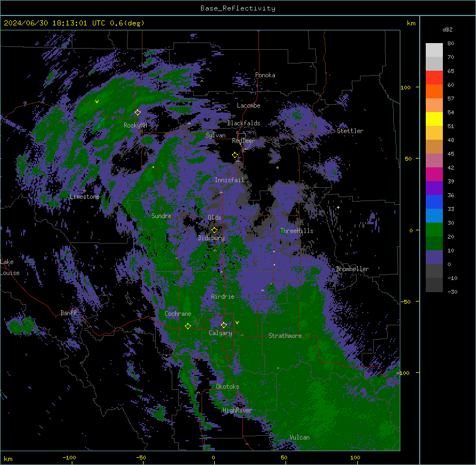This screenshot has width=476, height=465.
Task: Click the Cochrane city label
Action: [178, 314]
